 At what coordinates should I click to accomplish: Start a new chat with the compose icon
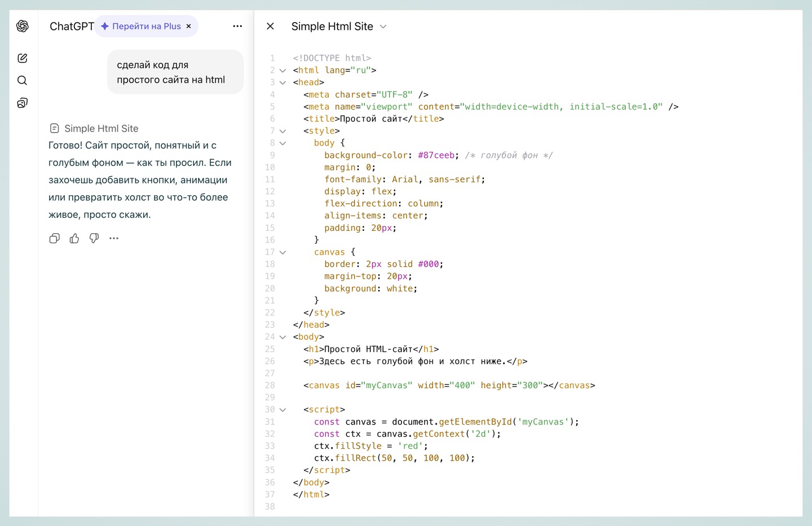click(x=23, y=58)
